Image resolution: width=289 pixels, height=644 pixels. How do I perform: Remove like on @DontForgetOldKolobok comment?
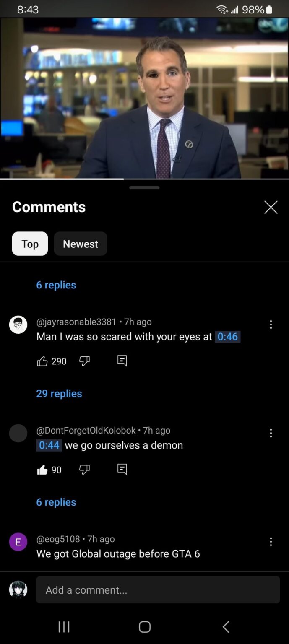pos(42,470)
